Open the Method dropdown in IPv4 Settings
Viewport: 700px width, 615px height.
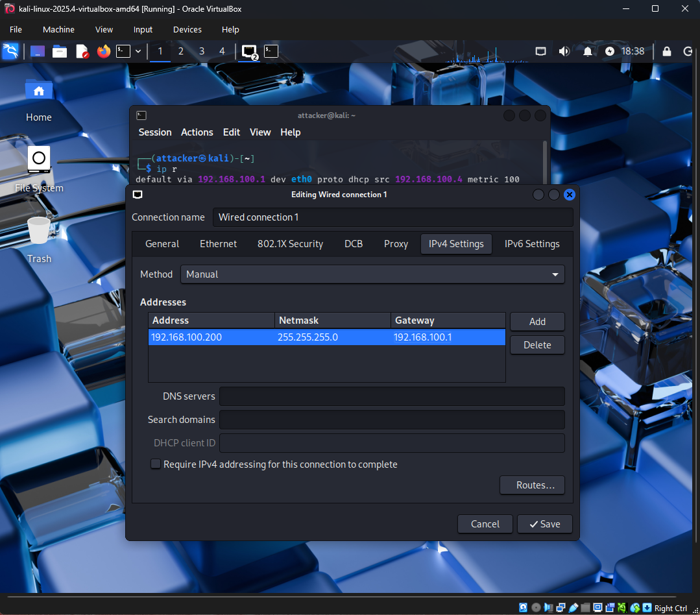(372, 274)
